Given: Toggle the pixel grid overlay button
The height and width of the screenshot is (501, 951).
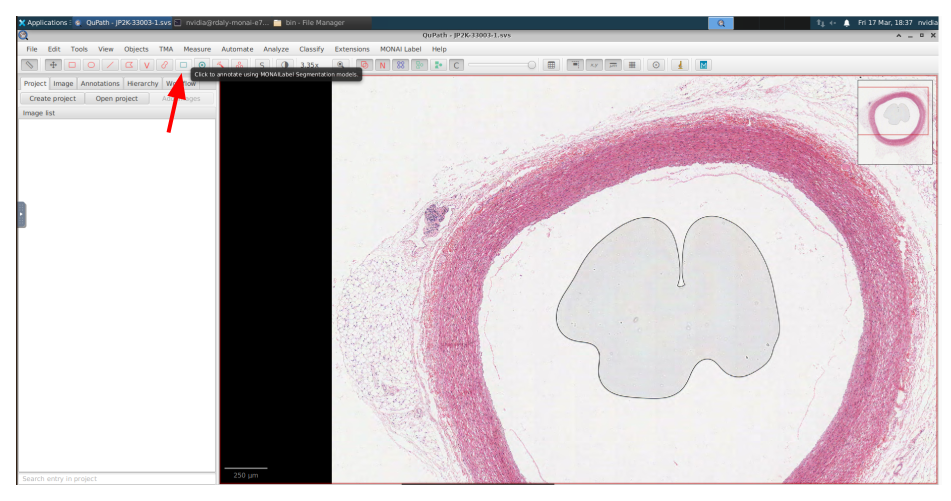Looking at the screenshot, I should click(632, 65).
